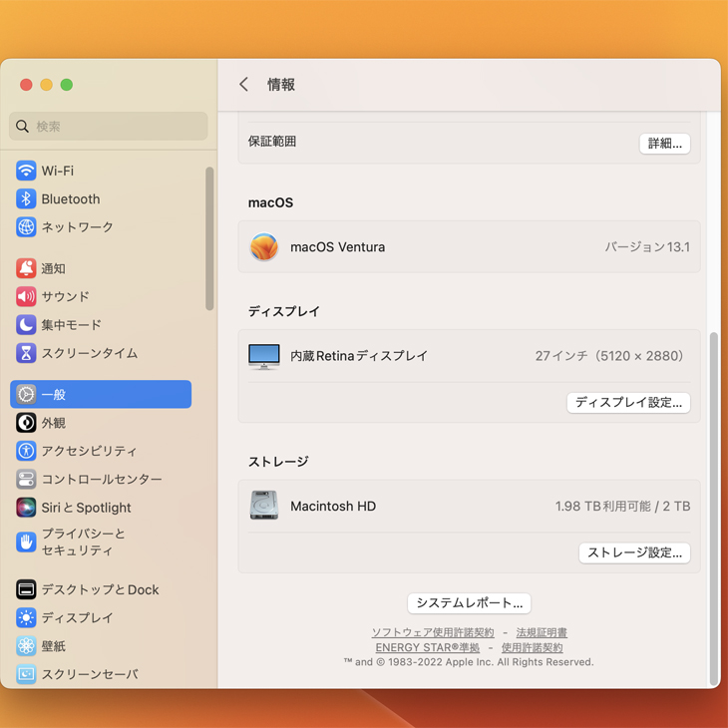
Task: Click ストレージ設定... button
Action: tap(634, 552)
